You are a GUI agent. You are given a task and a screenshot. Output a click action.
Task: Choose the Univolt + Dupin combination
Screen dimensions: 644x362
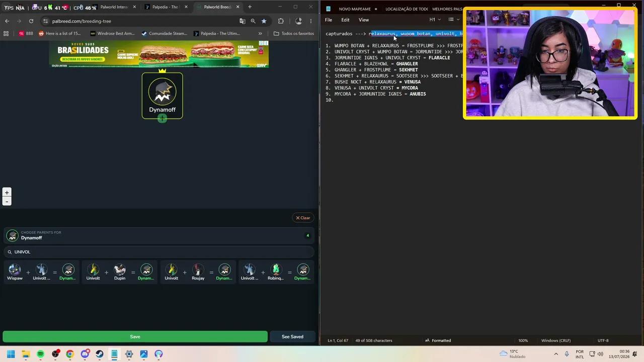tap(120, 272)
